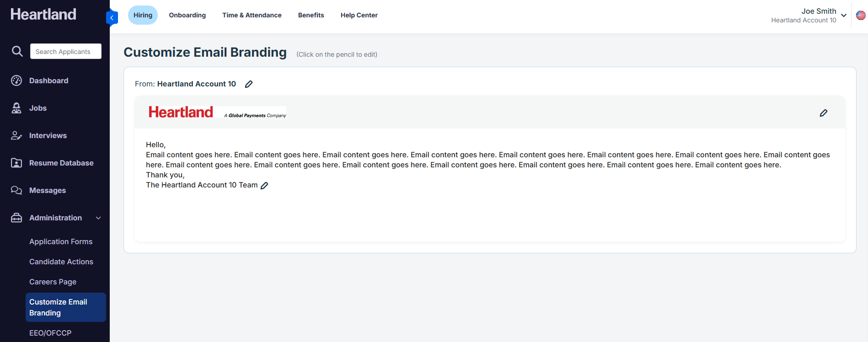The width and height of the screenshot is (868, 342).
Task: Click the Resume Database folder icon
Action: (16, 163)
